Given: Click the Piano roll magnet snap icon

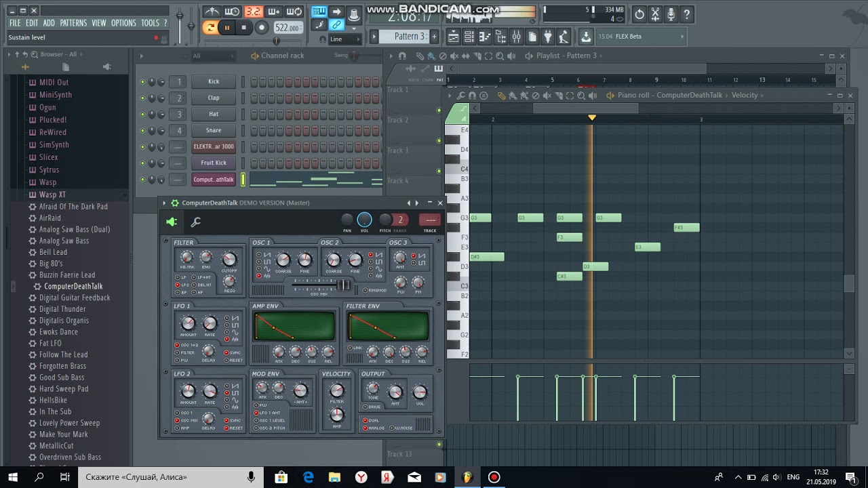Looking at the screenshot, I should point(472,96).
